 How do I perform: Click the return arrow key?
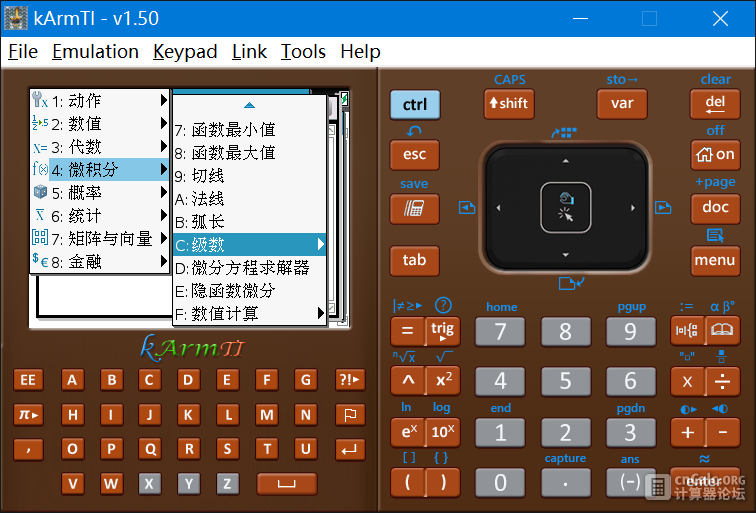pos(350,449)
